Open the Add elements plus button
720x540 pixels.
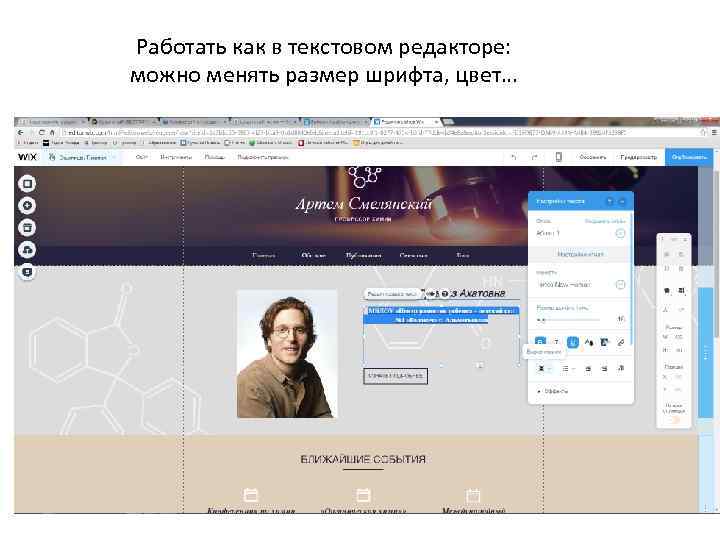click(27, 206)
